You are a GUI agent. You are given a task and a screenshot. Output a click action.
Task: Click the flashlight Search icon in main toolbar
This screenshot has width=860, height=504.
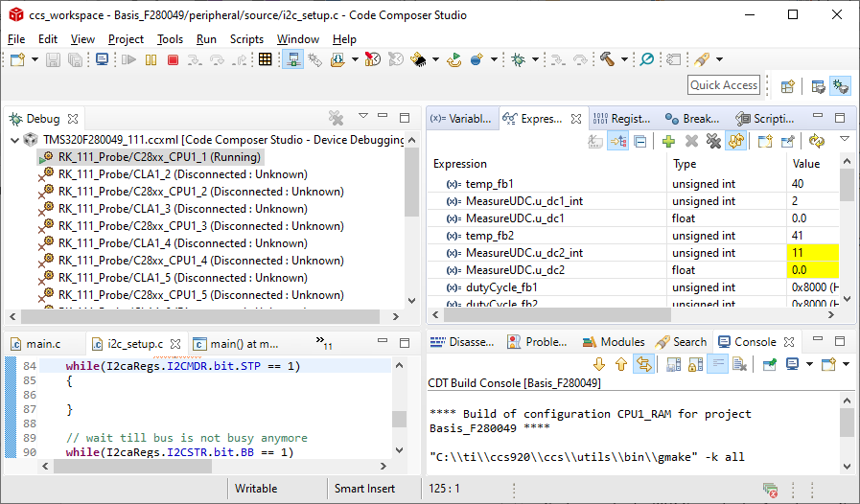[702, 59]
